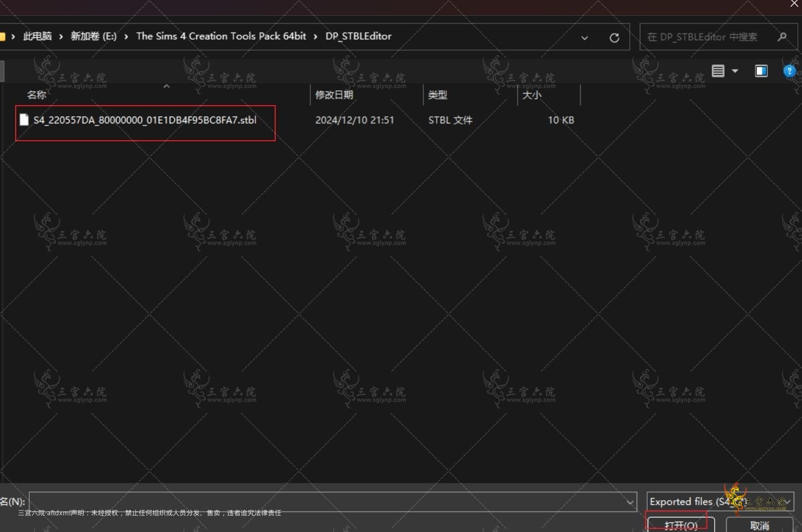Viewport: 802px width, 532px height.
Task: Change the view layout icon
Action: click(x=718, y=71)
